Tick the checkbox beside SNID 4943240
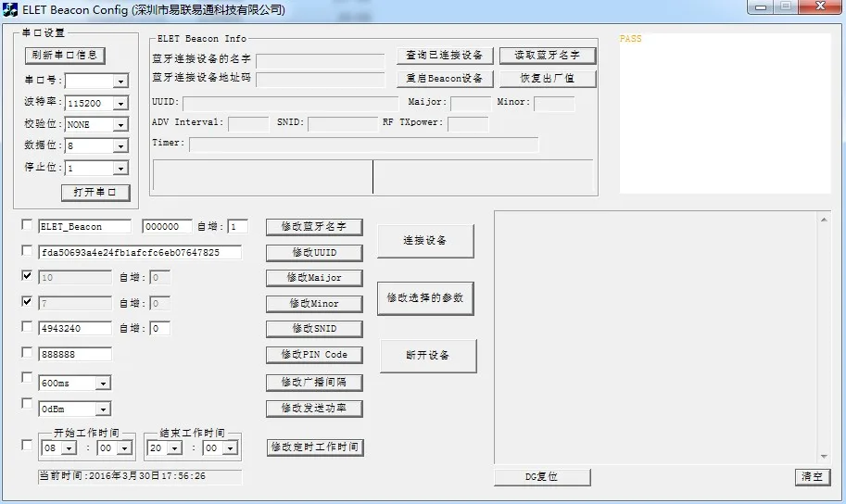 coord(27,326)
